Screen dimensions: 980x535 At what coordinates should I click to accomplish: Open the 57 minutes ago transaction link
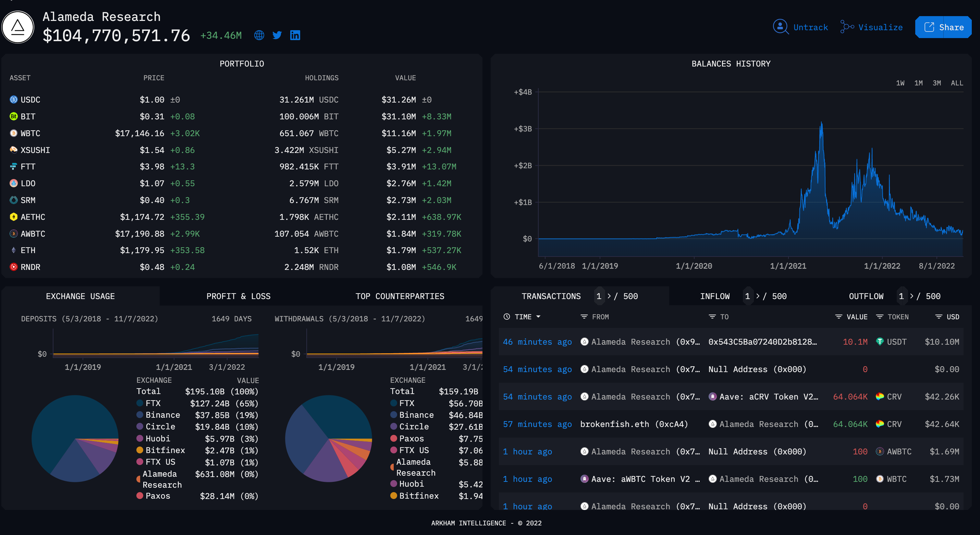click(537, 424)
